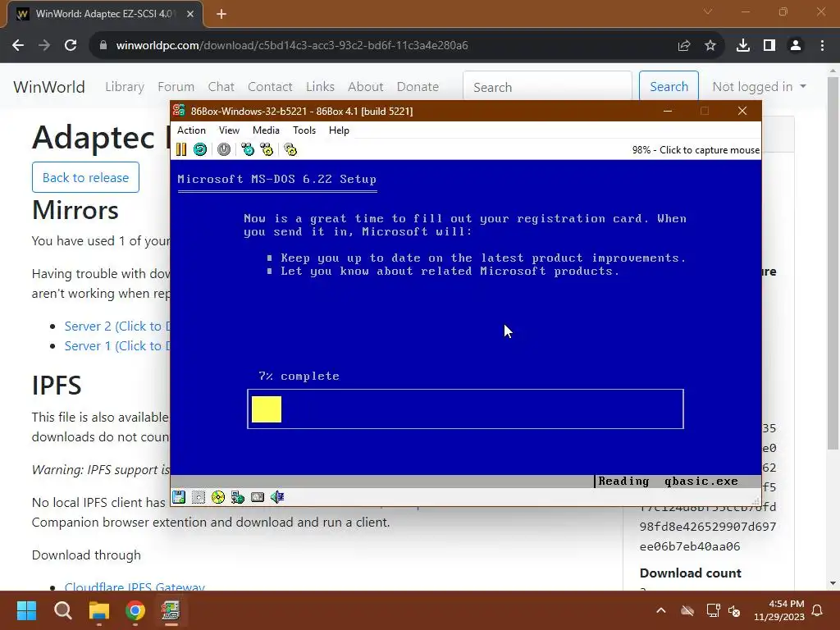
Task: Pause the 86Box emulation
Action: pos(181,149)
